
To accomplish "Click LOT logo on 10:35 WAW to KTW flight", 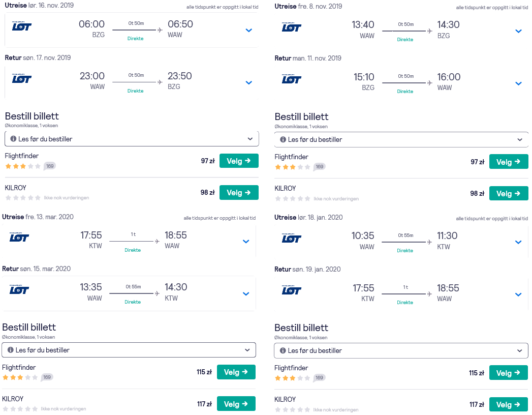I will click(292, 239).
